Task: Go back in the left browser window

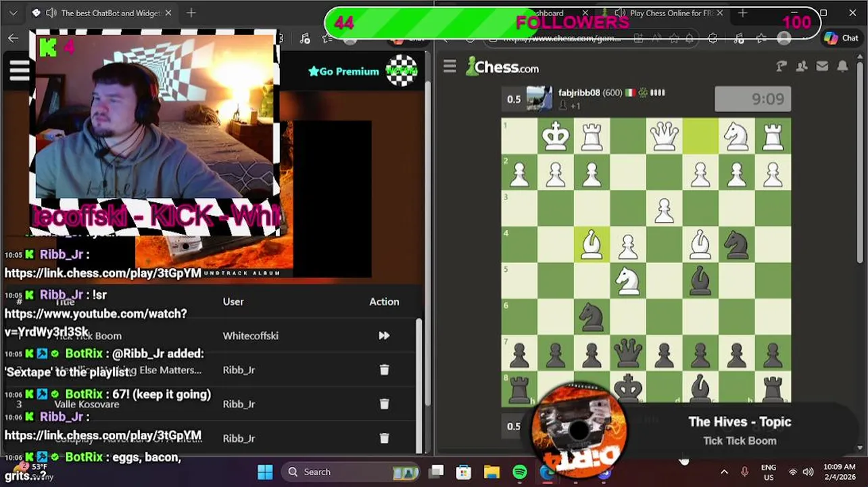Action: tap(14, 38)
